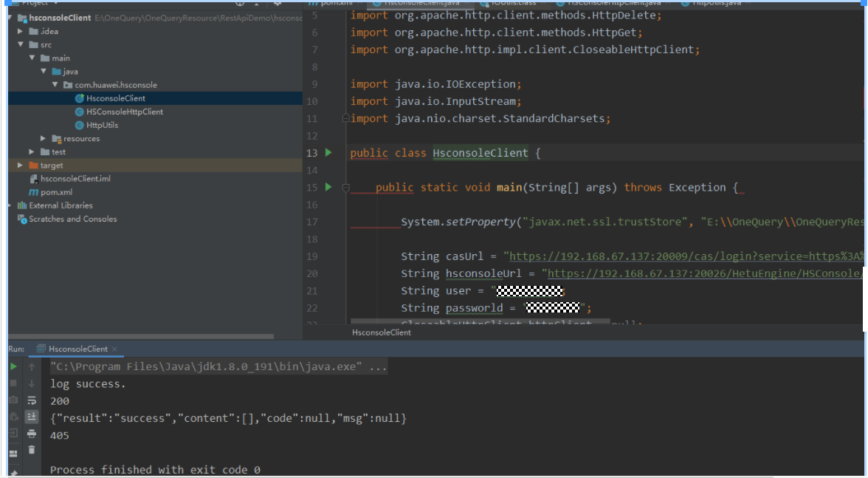The height and width of the screenshot is (478, 868).
Task: Click the run gutter arrow beside main method
Action: tap(329, 188)
